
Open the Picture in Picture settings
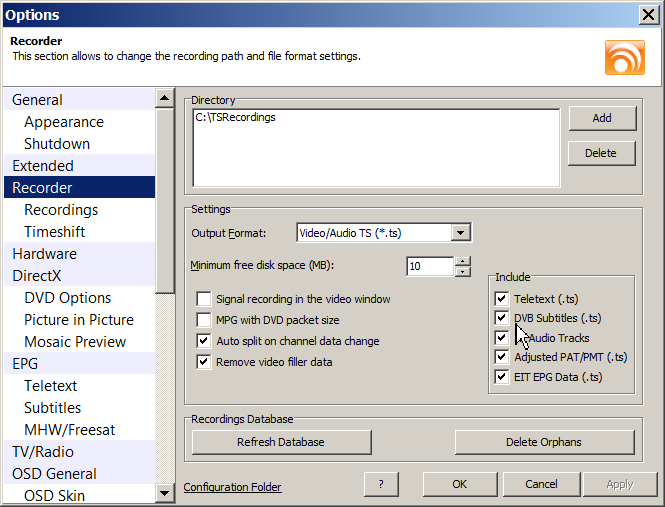79,320
